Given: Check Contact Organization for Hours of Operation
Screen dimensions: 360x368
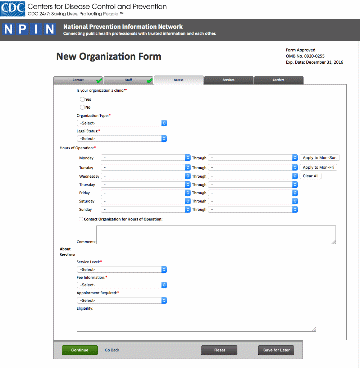Looking at the screenshot, I should (81, 219).
